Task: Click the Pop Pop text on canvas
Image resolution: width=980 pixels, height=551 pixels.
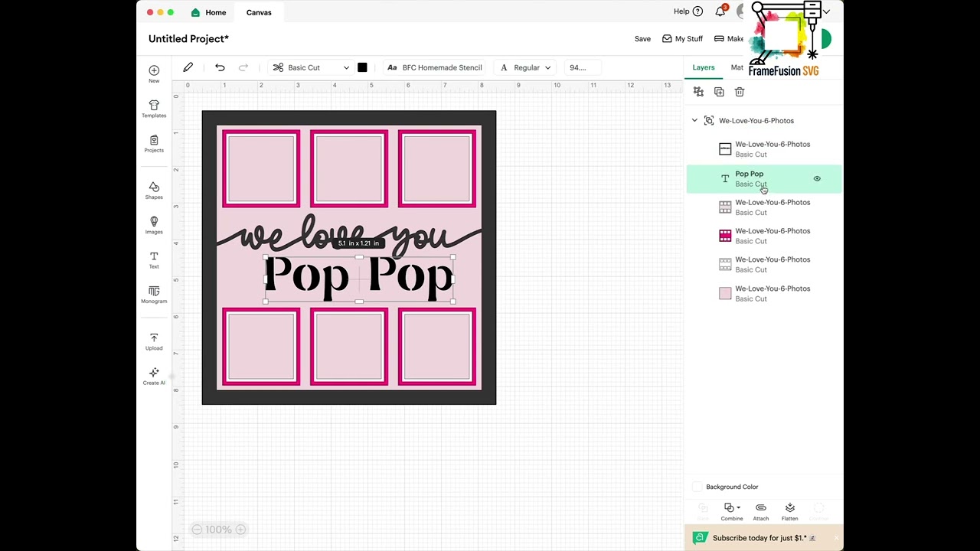Action: tap(359, 278)
